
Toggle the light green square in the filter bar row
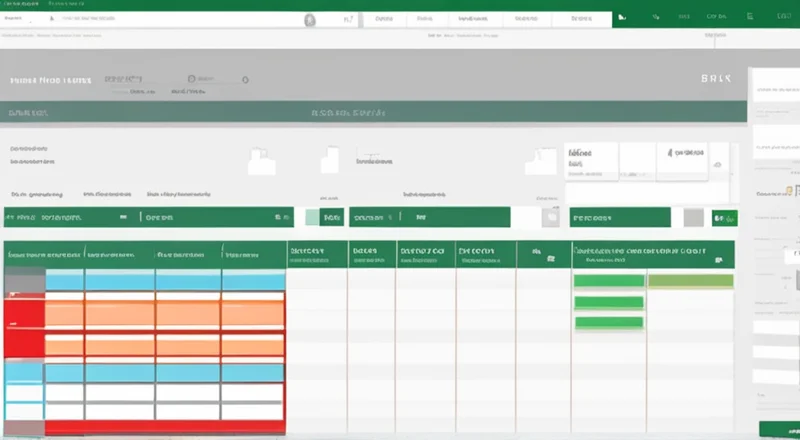pyautogui.click(x=314, y=217)
